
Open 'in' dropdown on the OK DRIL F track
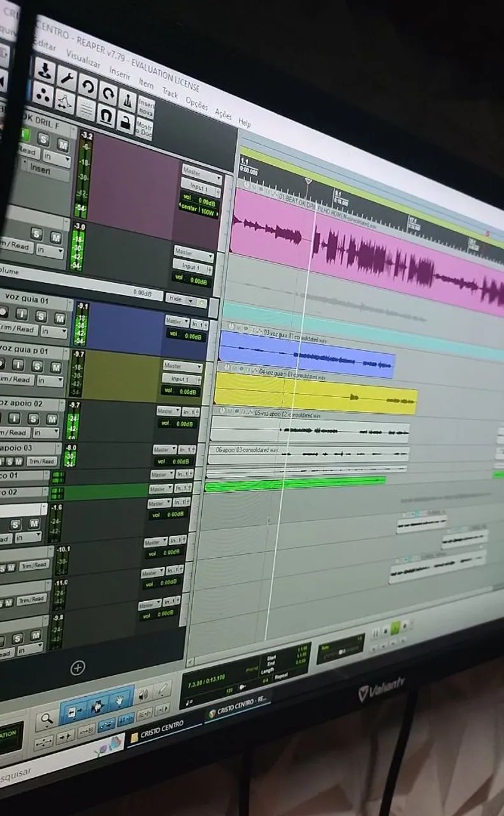[56, 159]
